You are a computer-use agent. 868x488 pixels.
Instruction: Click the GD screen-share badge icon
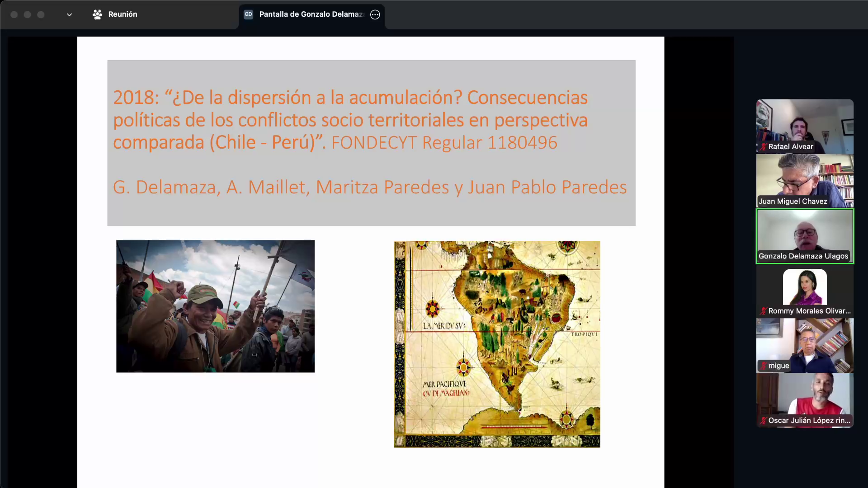[x=248, y=14]
